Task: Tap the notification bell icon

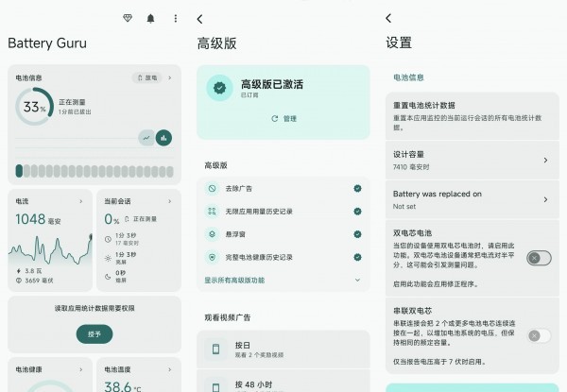Action: click(x=151, y=19)
